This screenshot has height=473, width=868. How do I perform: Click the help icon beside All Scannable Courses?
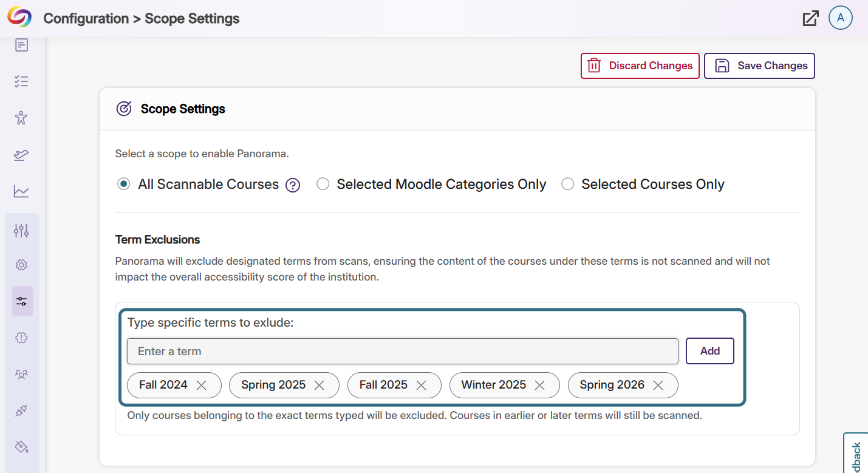click(x=293, y=185)
